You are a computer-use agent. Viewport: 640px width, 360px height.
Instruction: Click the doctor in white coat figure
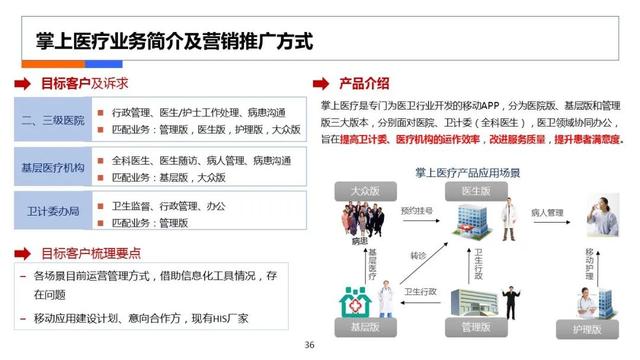click(509, 220)
